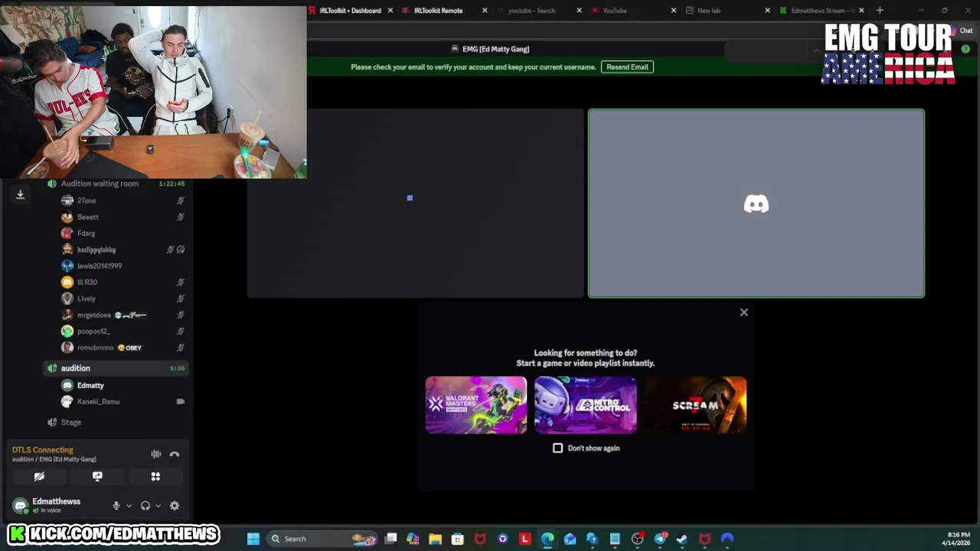Image resolution: width=980 pixels, height=551 pixels.
Task: Open Discord help question-mark icon
Action: (965, 49)
